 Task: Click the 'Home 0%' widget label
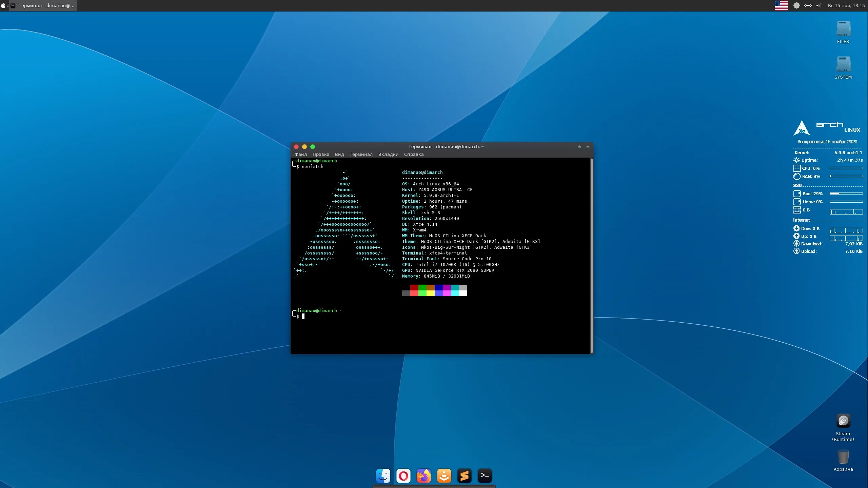tap(812, 202)
